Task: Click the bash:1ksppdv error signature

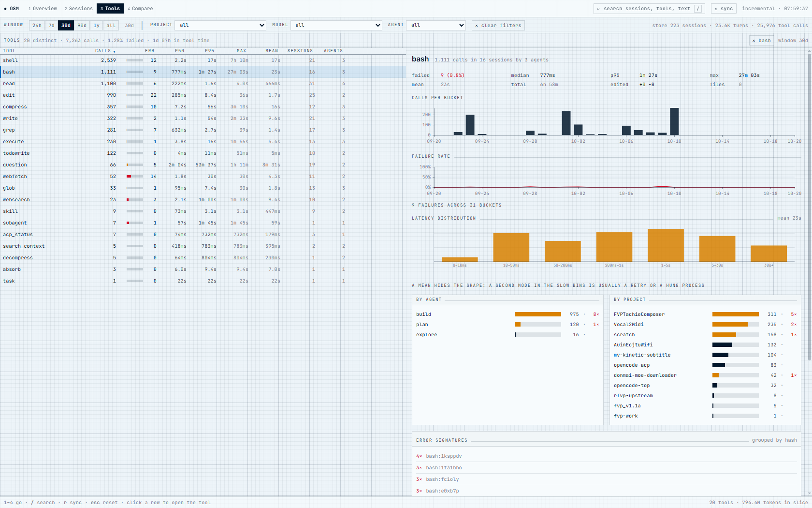Action: [x=444, y=456]
